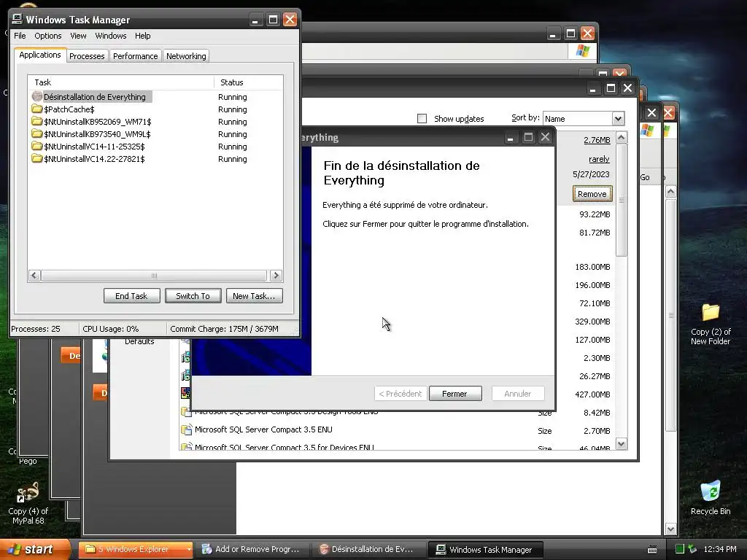Switch to Add or Remove Programs taskbar button
Screen dimensions: 747x560
point(252,549)
